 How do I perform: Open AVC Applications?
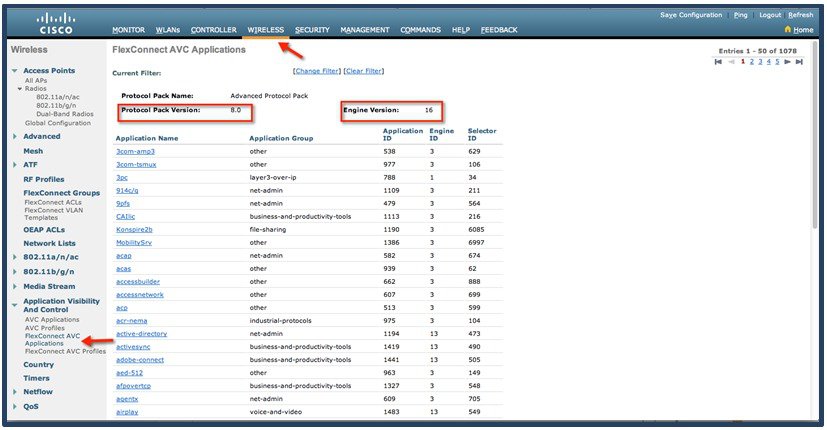(52, 320)
